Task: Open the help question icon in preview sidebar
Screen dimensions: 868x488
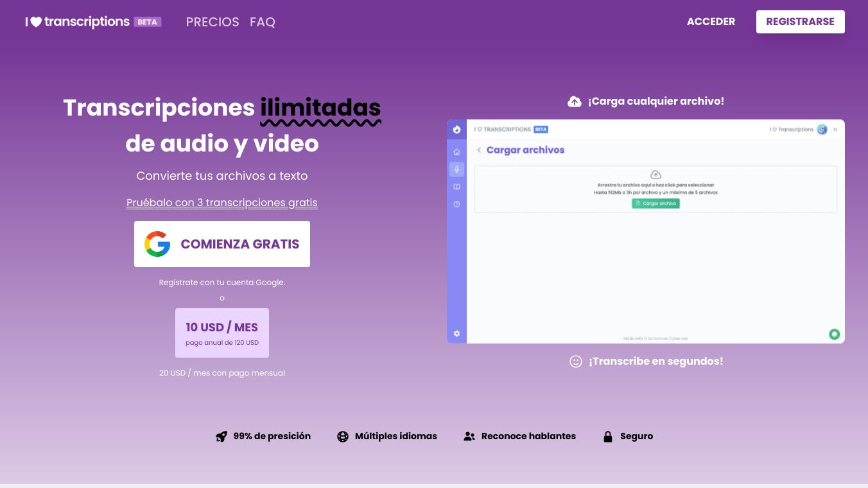Action: (456, 204)
